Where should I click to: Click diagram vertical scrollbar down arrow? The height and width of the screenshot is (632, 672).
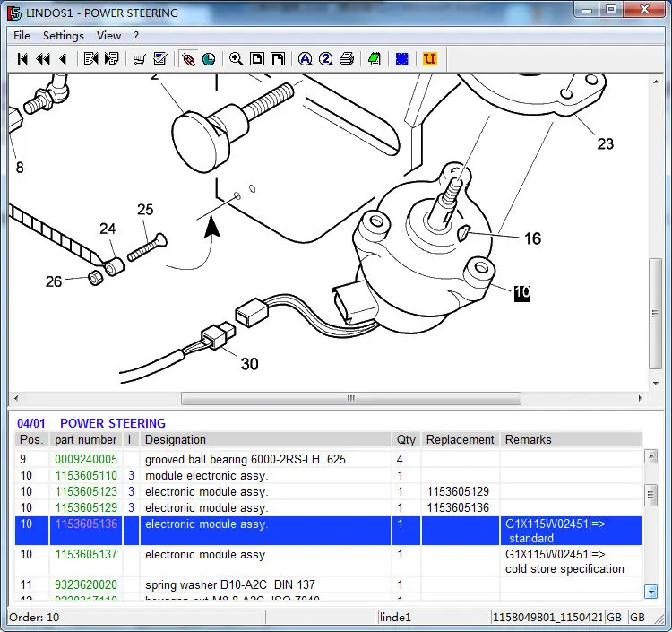pyautogui.click(x=656, y=384)
